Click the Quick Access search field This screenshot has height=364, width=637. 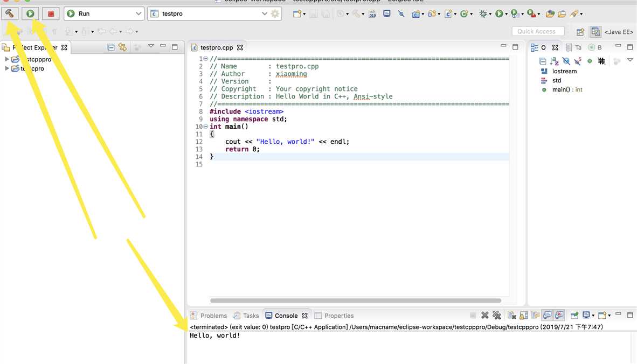[538, 31]
